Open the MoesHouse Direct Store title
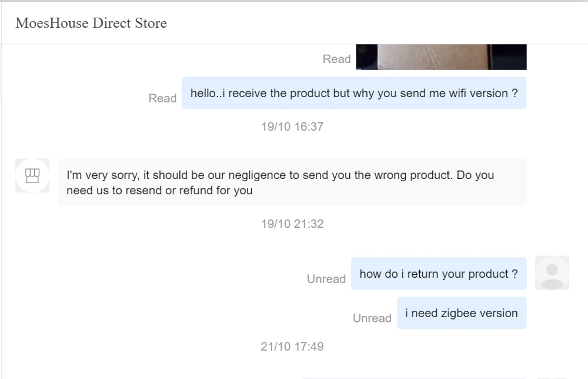Image resolution: width=588 pixels, height=379 pixels. pyautogui.click(x=91, y=24)
